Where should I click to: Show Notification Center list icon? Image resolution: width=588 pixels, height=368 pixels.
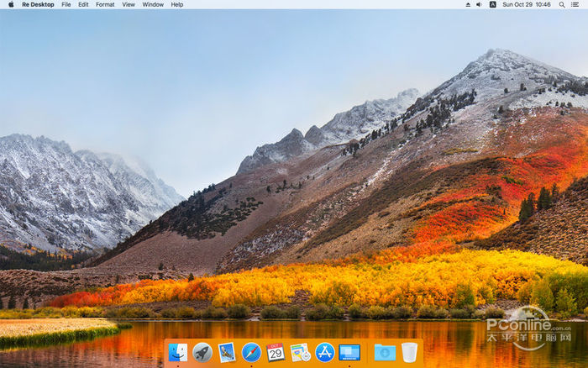point(576,4)
